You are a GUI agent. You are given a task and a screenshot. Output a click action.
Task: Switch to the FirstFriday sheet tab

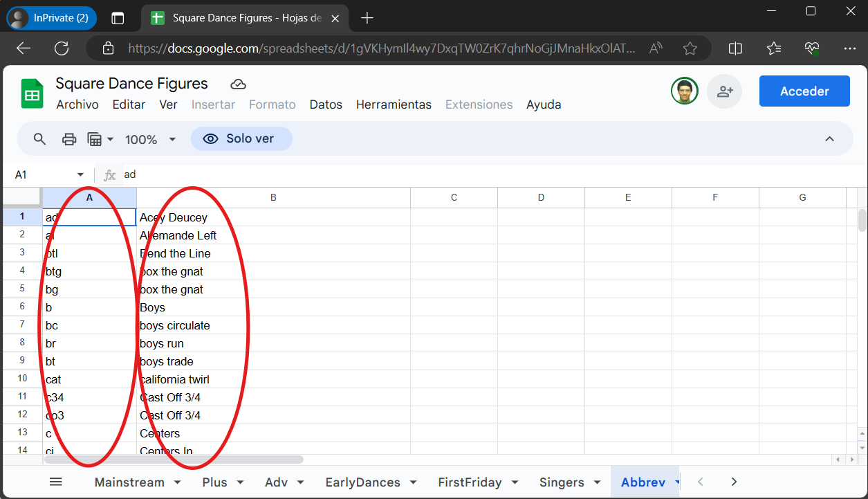[x=470, y=482]
